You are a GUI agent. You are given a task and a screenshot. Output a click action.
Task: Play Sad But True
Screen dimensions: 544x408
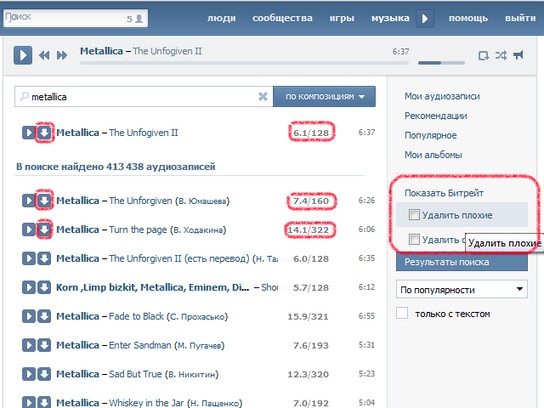pyautogui.click(x=29, y=374)
